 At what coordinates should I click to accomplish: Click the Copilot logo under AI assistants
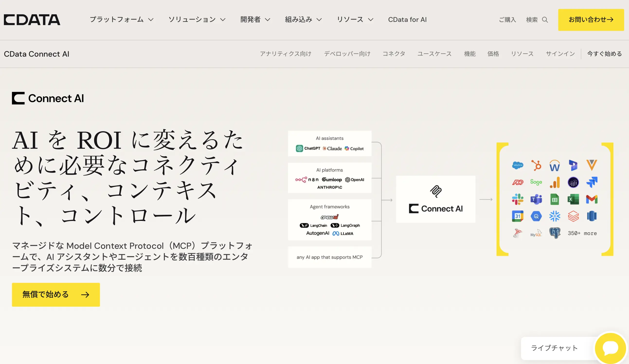354,148
